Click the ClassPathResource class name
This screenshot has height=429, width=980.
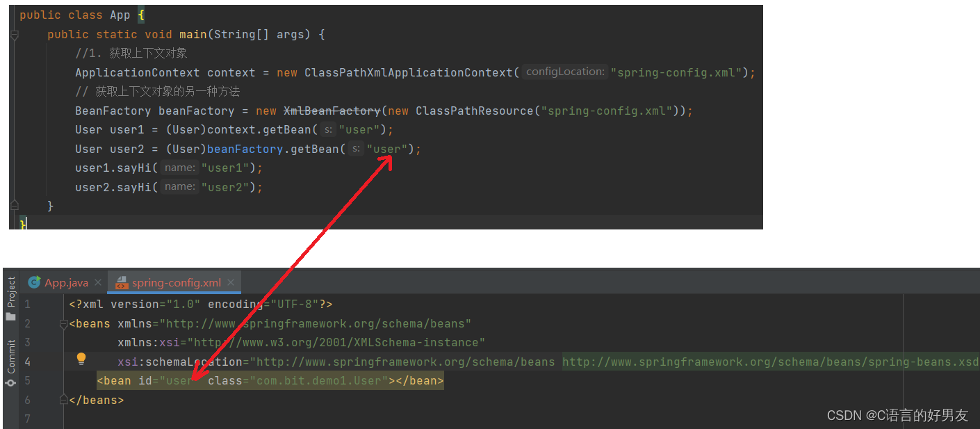(x=475, y=111)
